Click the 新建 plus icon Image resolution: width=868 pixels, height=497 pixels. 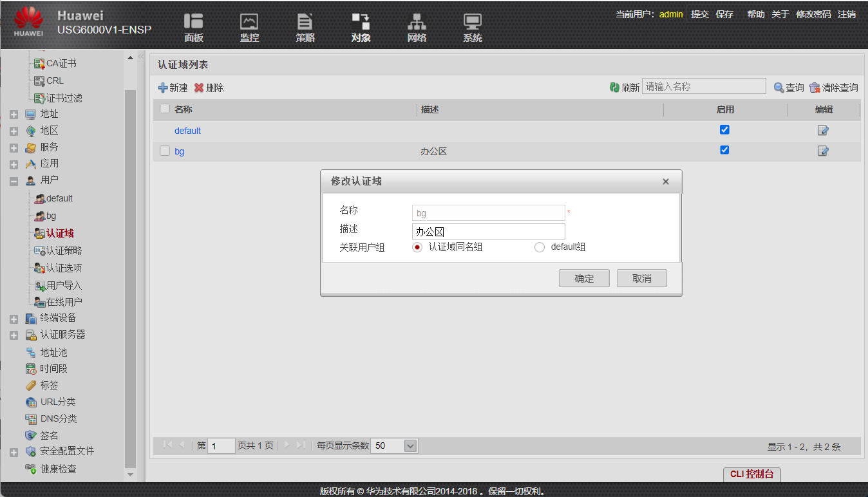[162, 88]
